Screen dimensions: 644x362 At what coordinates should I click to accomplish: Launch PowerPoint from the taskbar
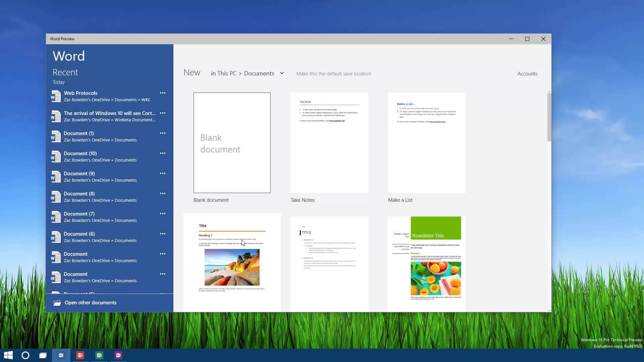click(x=80, y=355)
